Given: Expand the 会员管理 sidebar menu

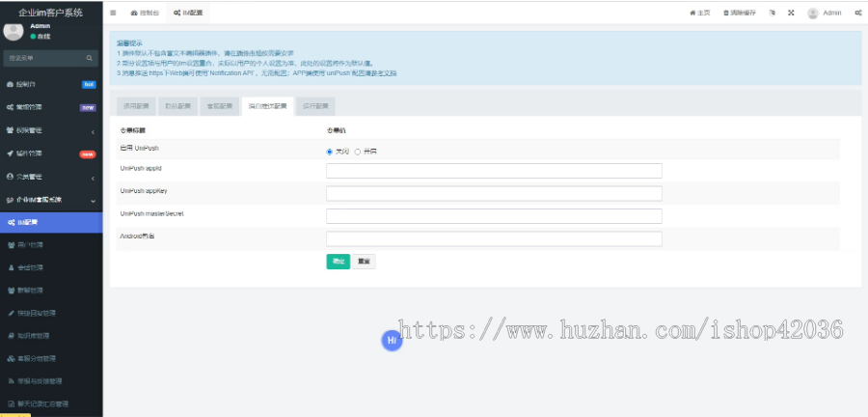Looking at the screenshot, I should point(51,178).
